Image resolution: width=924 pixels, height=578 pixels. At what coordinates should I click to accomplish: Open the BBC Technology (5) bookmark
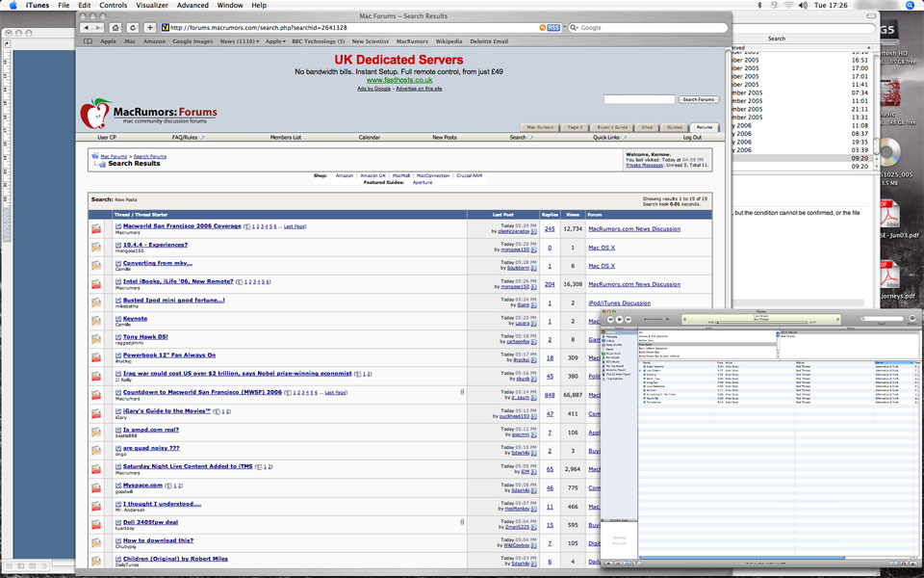coord(319,41)
